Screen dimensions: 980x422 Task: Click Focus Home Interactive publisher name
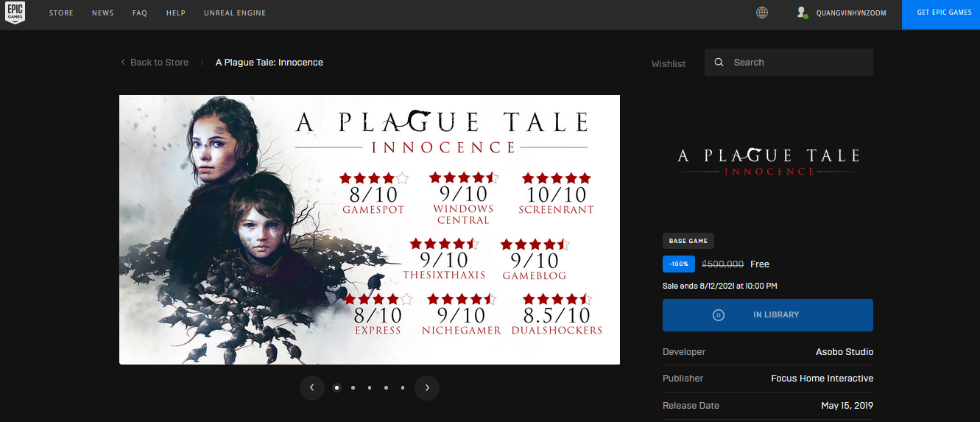click(822, 379)
